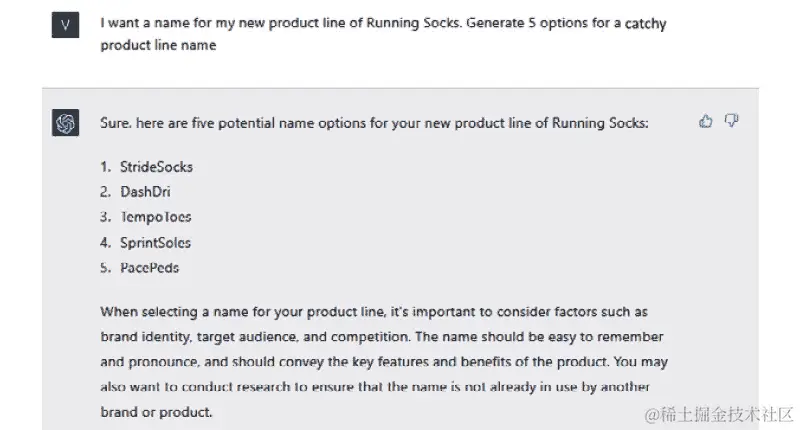The height and width of the screenshot is (430, 800).
Task: Select the StrideSocks list item
Action: tap(156, 166)
